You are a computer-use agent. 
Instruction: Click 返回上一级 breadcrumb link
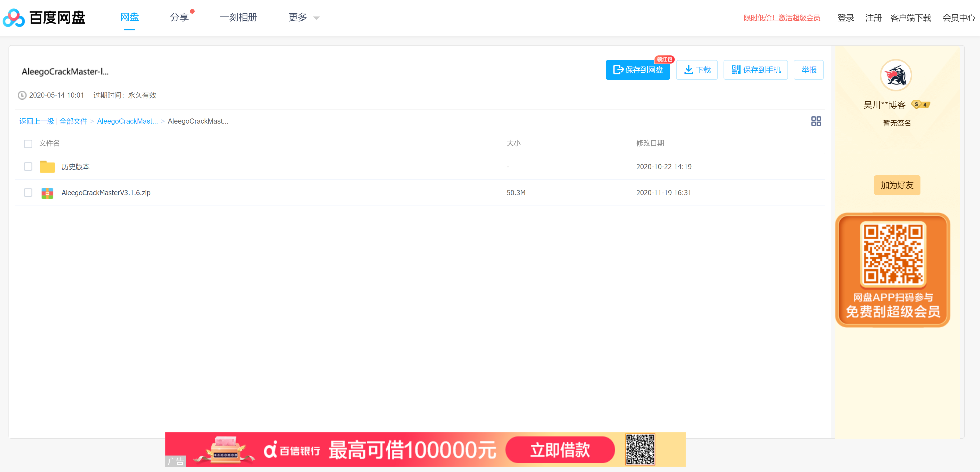(x=37, y=121)
